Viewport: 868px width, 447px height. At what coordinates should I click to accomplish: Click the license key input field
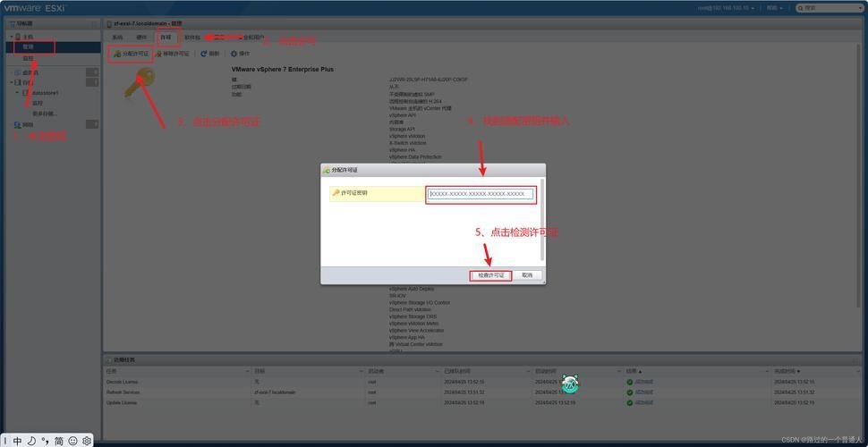click(481, 193)
